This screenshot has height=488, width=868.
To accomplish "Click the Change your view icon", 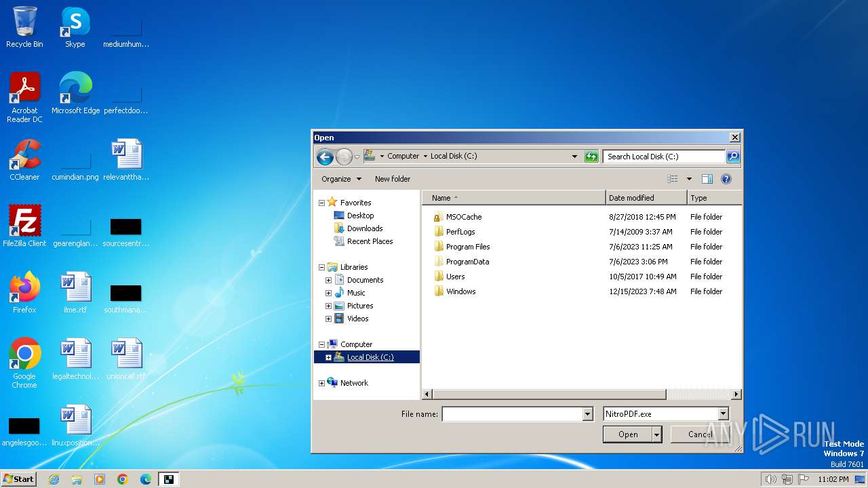I will pyautogui.click(x=673, y=179).
